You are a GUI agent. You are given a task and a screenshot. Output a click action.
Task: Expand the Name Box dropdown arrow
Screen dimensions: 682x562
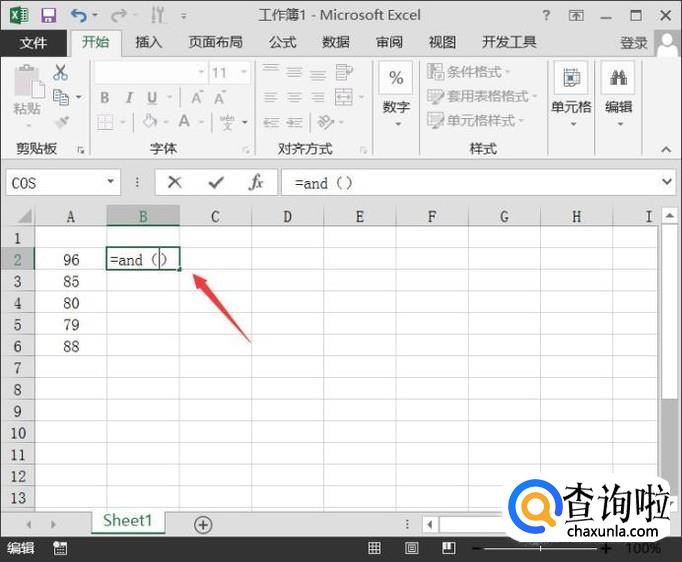110,182
